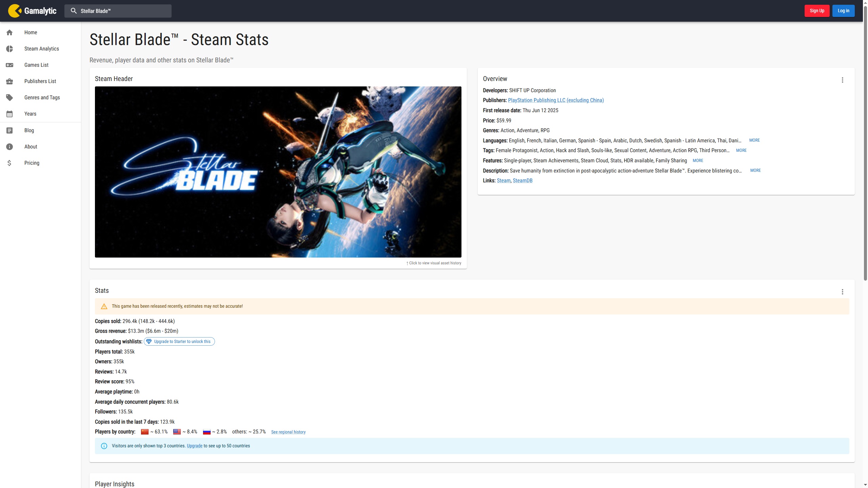Open the Stats card three-dot menu
This screenshot has width=868, height=488.
click(842, 292)
